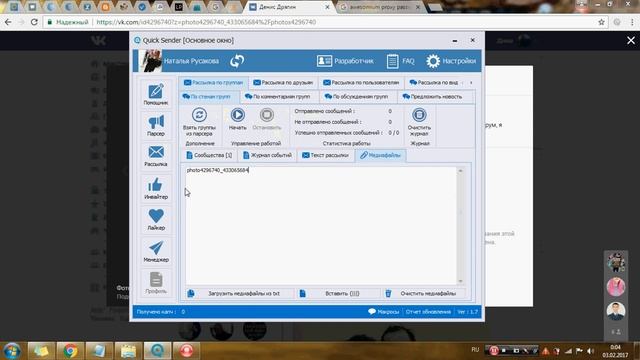This screenshot has height=360, width=640.
Task: Click Наталья Русакова profile avatar
Action: (x=150, y=61)
